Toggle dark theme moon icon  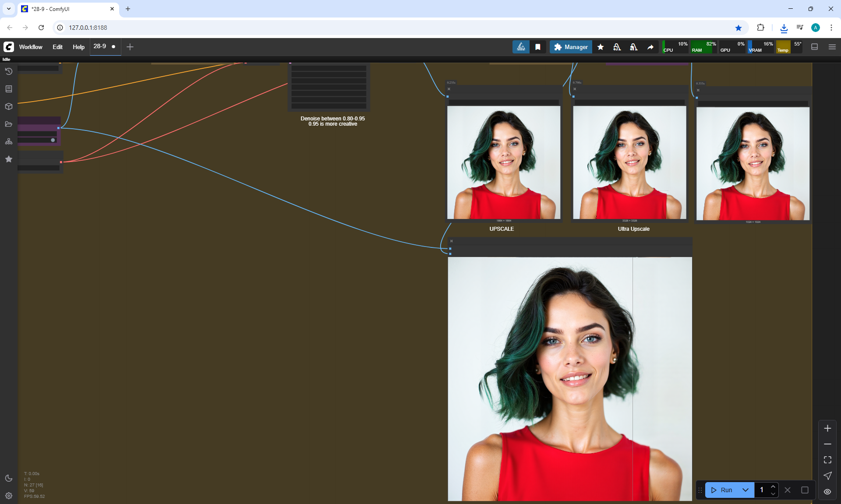pyautogui.click(x=8, y=478)
